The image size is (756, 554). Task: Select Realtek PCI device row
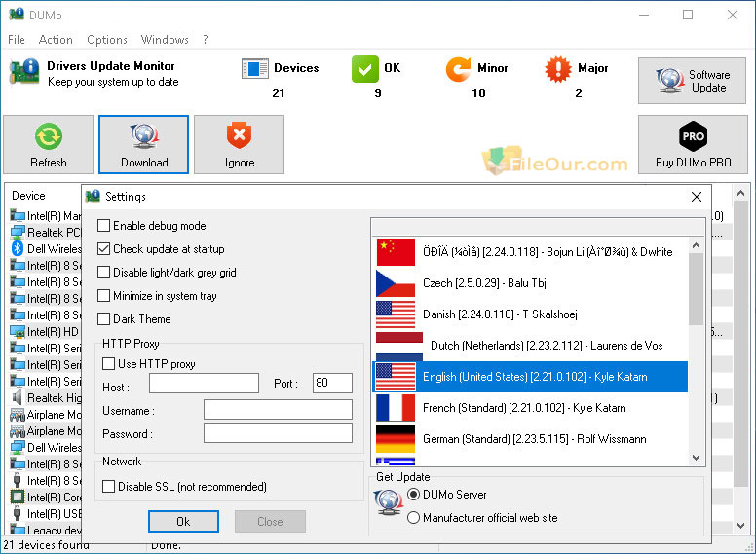coord(46,232)
